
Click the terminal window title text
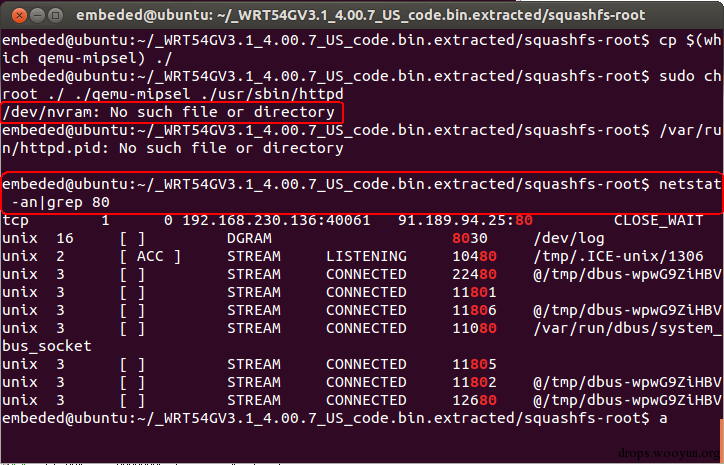coord(361,15)
